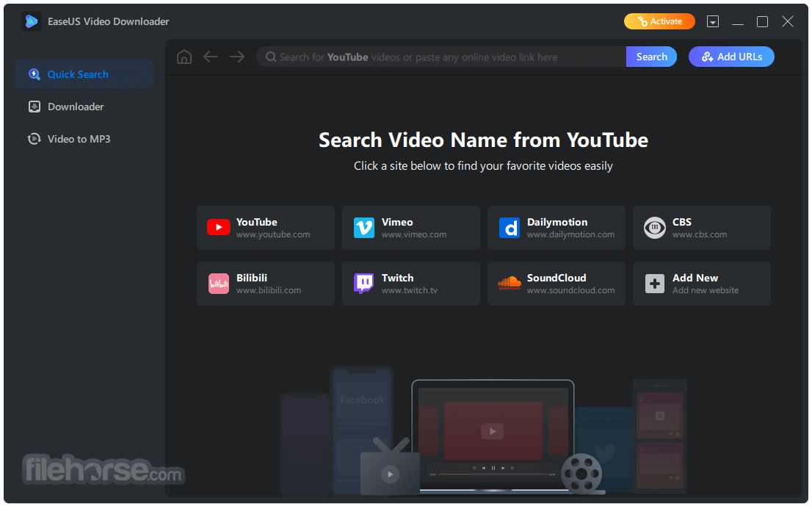Go to the home page icon

[x=184, y=57]
